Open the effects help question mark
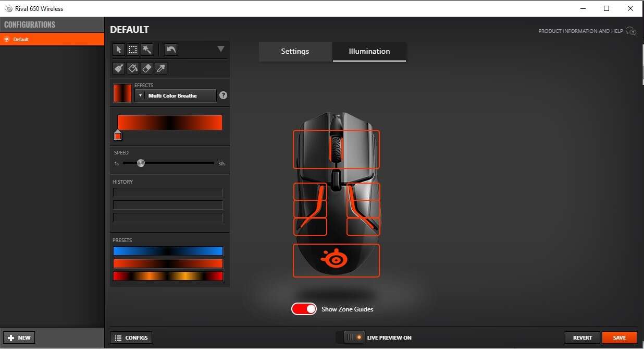 pos(224,95)
